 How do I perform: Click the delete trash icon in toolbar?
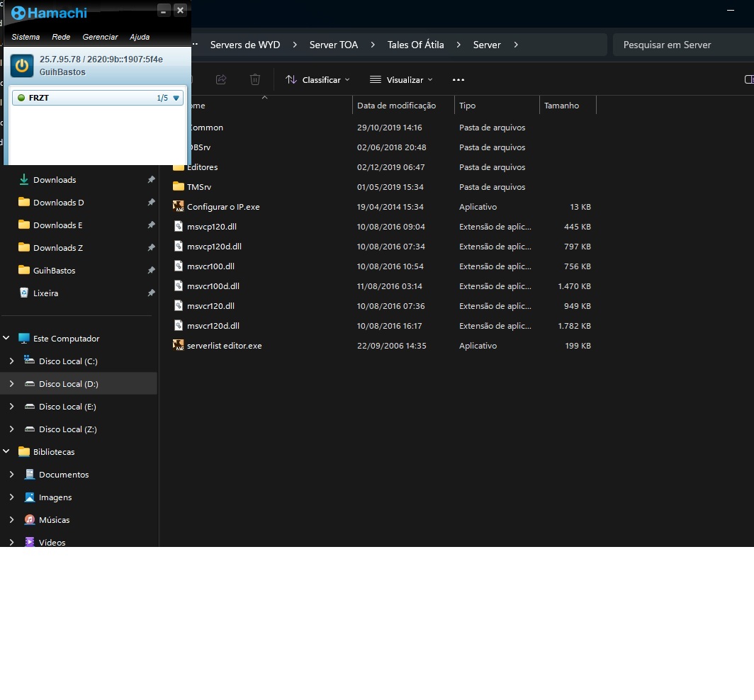click(255, 80)
